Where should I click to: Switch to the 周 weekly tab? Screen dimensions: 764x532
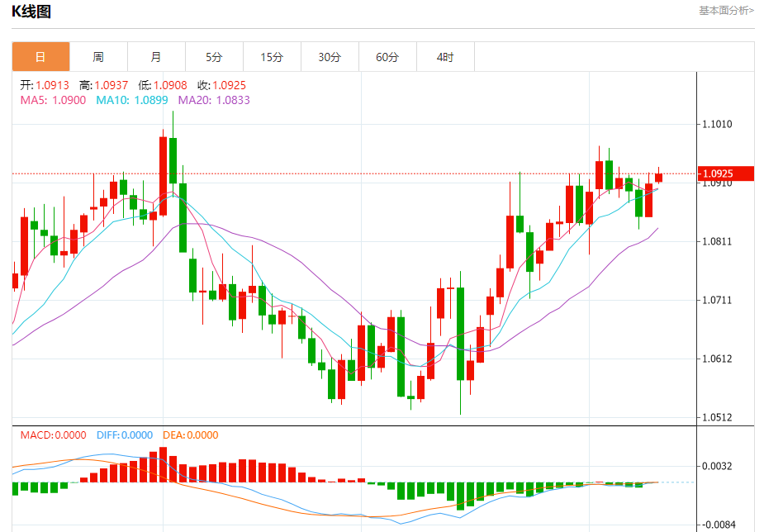pos(98,57)
